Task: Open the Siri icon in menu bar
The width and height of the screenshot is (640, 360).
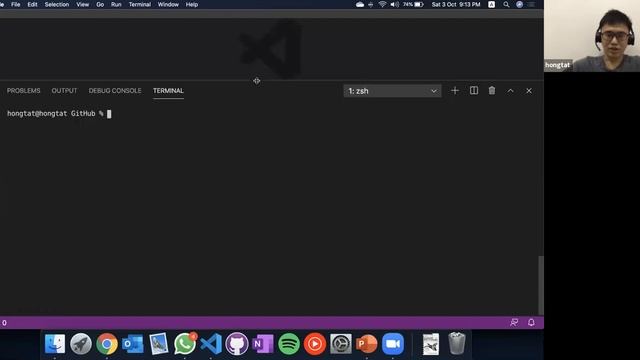Action: click(519, 4)
